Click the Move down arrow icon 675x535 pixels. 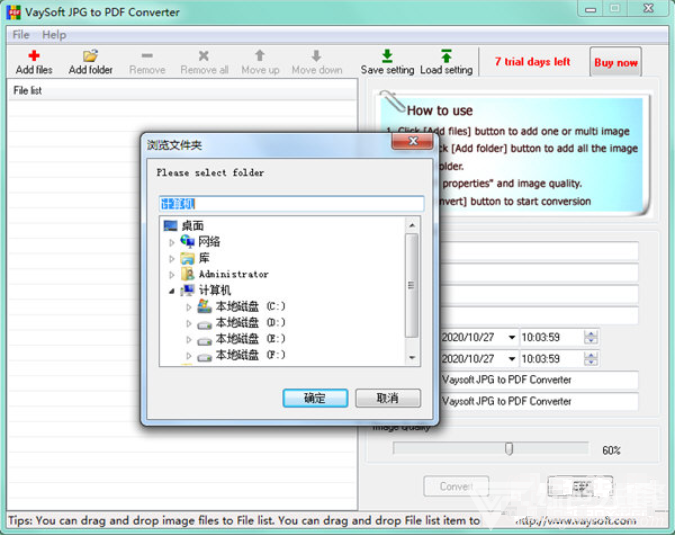316,56
